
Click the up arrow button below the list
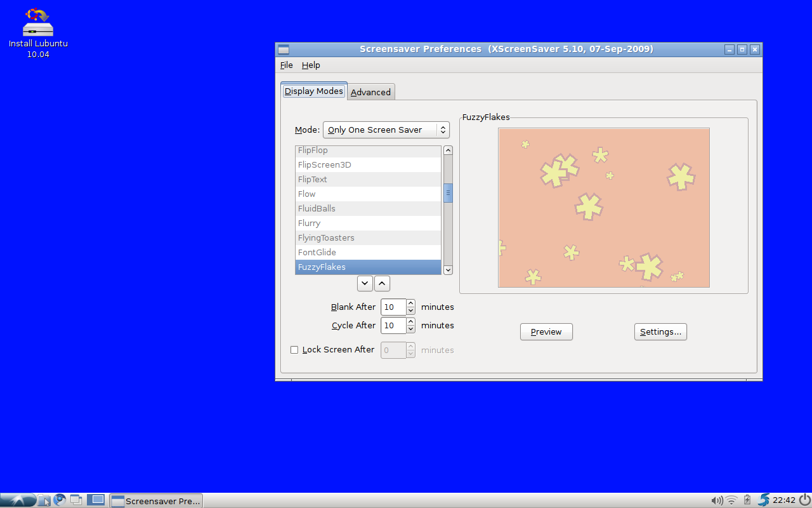coord(382,283)
